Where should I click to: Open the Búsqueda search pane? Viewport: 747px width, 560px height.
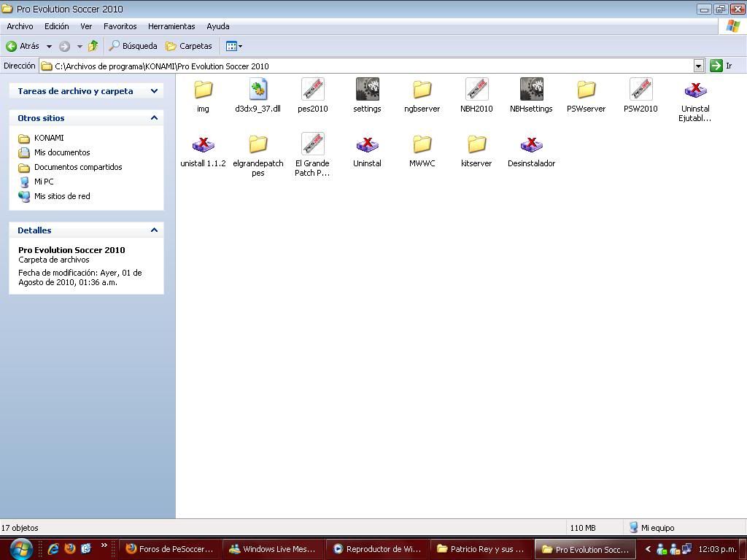tap(133, 46)
